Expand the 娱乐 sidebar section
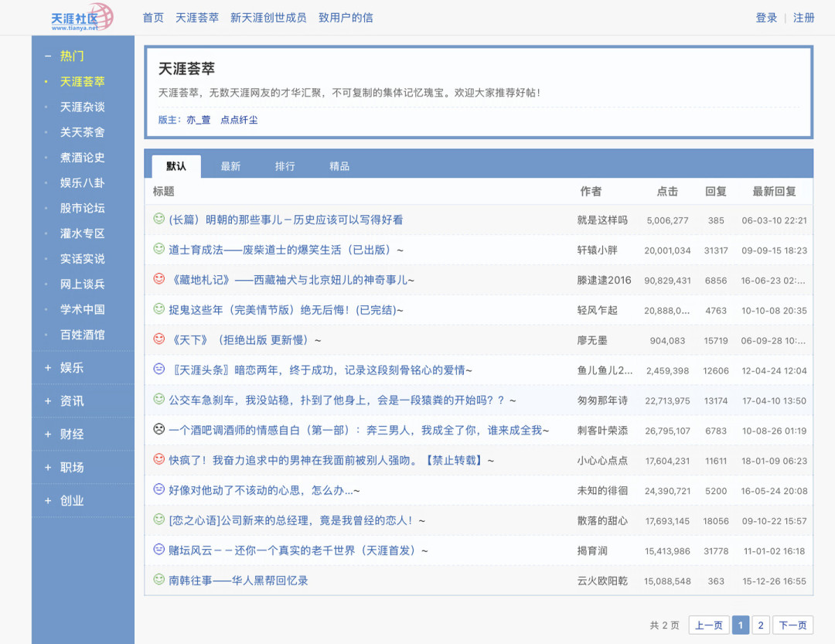This screenshot has width=835, height=644. (48, 368)
